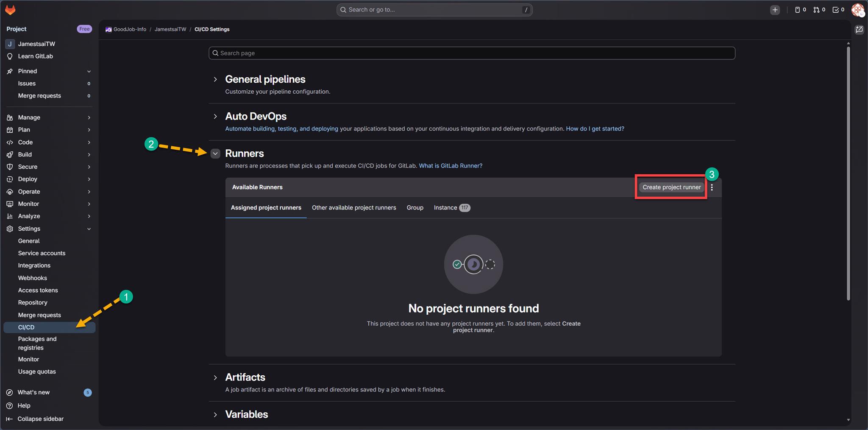Open Access tokens settings in sidebar
Image resolution: width=868 pixels, height=430 pixels.
point(38,290)
